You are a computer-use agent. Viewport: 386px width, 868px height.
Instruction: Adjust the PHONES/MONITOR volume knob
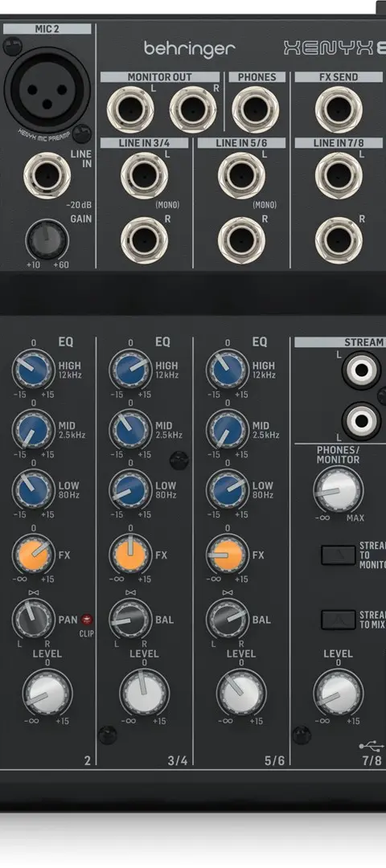pos(339,490)
